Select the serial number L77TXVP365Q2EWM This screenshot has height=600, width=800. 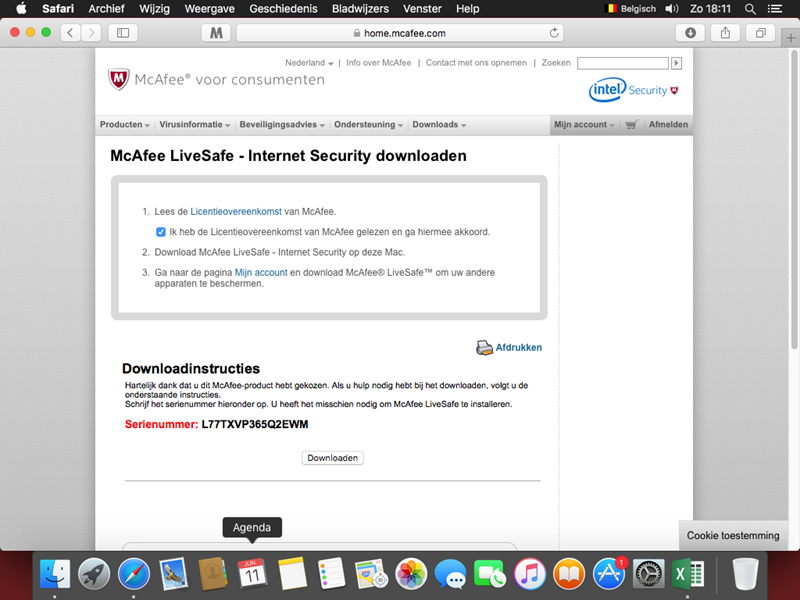pos(255,424)
